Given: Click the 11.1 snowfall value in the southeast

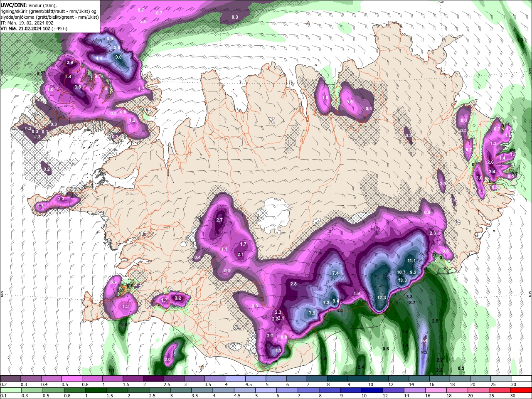Looking at the screenshot, I should click(411, 261).
